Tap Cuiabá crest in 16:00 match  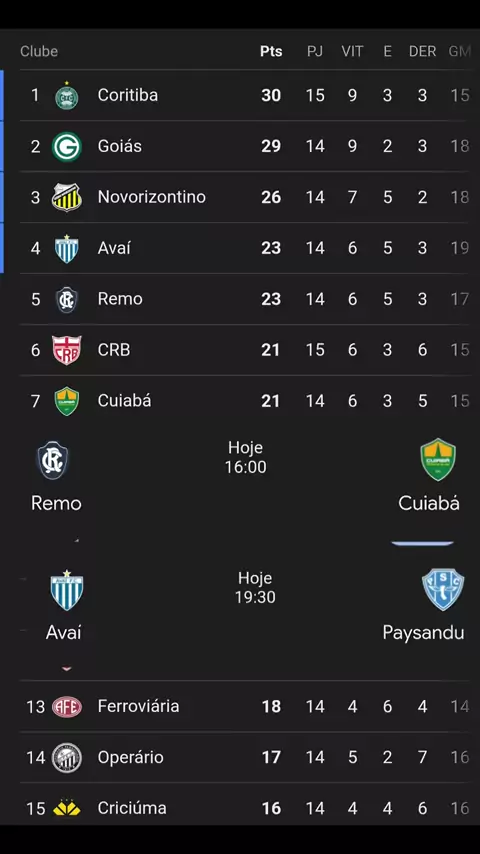click(x=438, y=460)
